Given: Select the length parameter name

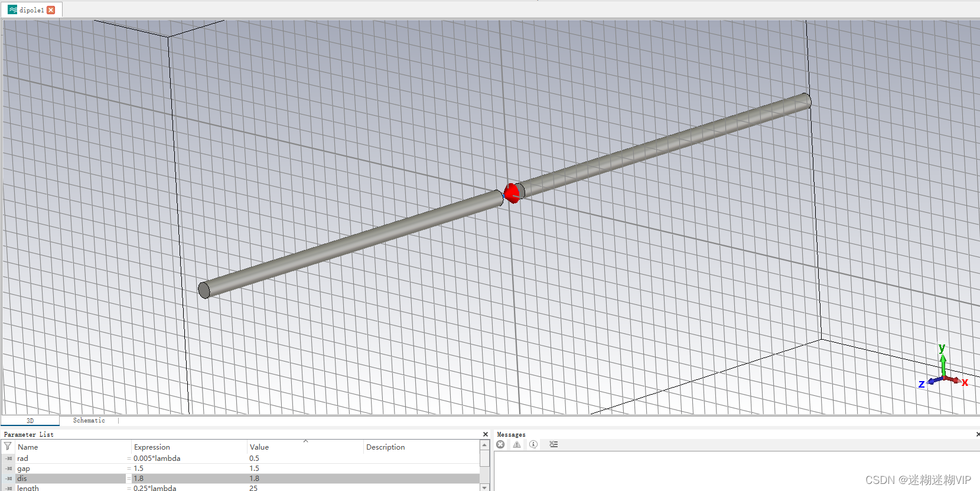Looking at the screenshot, I should click(28, 488).
